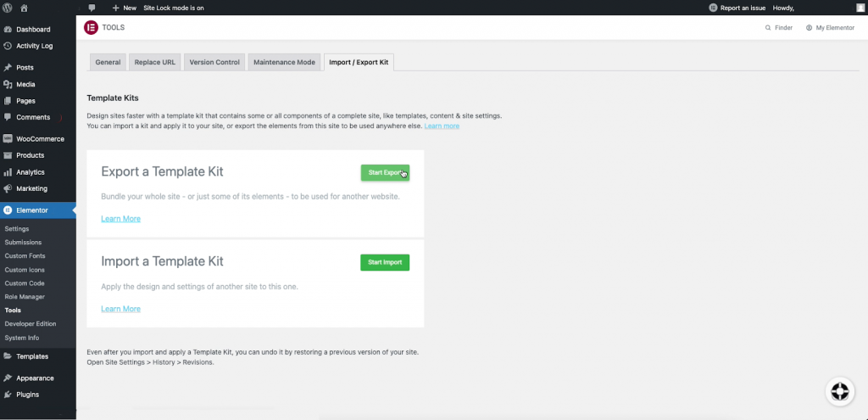
Task: Open the site home icon
Action: (x=24, y=8)
